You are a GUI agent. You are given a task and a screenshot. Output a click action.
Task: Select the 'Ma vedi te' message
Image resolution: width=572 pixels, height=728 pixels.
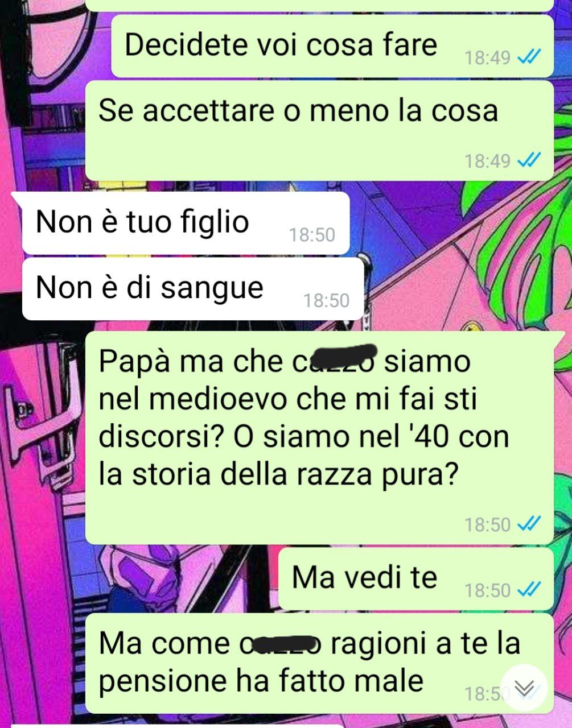(416, 579)
